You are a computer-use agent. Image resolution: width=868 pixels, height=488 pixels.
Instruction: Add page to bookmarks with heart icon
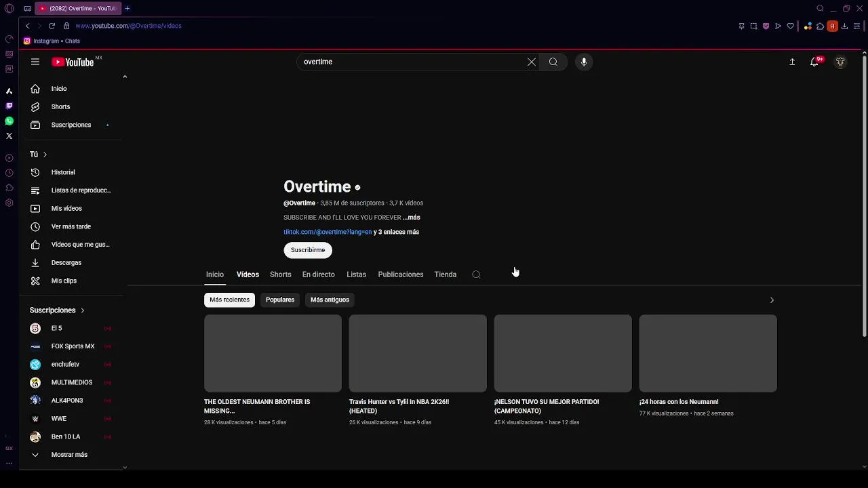(x=790, y=26)
